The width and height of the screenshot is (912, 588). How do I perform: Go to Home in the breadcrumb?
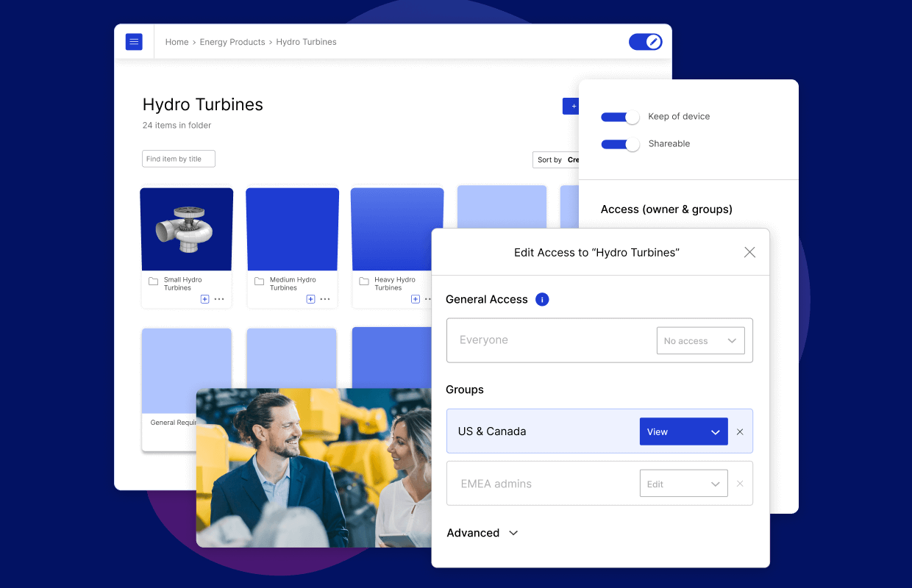(177, 42)
